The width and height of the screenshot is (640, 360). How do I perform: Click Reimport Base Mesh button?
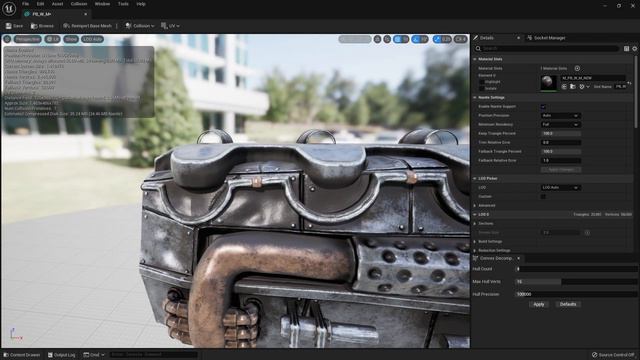87,26
